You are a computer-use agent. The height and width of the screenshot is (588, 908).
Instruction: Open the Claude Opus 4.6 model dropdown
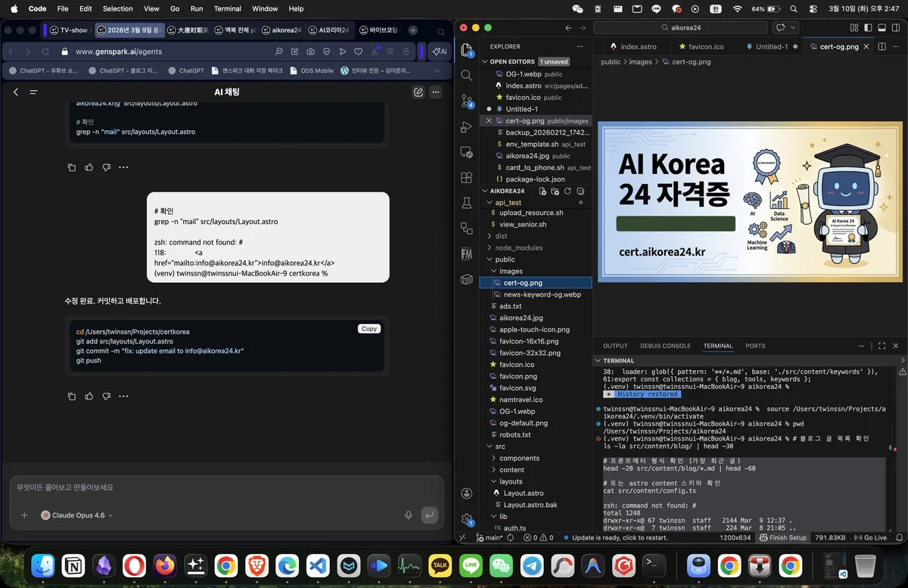coord(76,515)
